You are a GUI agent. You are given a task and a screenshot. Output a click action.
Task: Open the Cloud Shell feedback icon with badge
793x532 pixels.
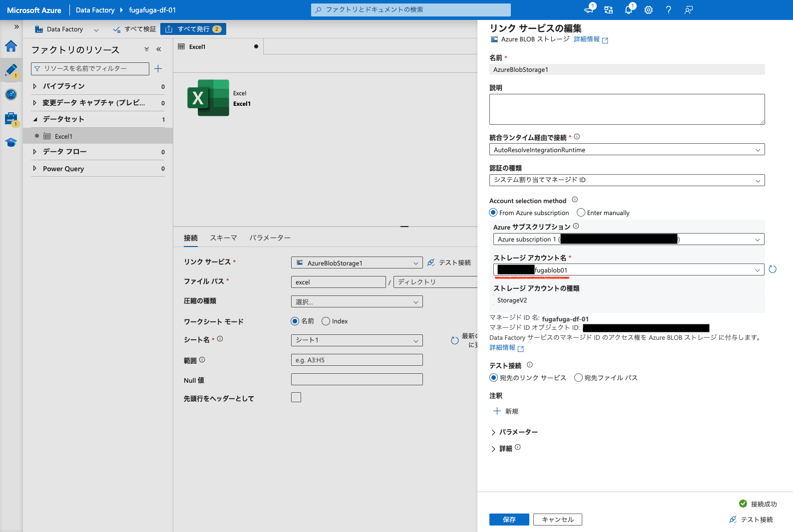click(x=590, y=9)
